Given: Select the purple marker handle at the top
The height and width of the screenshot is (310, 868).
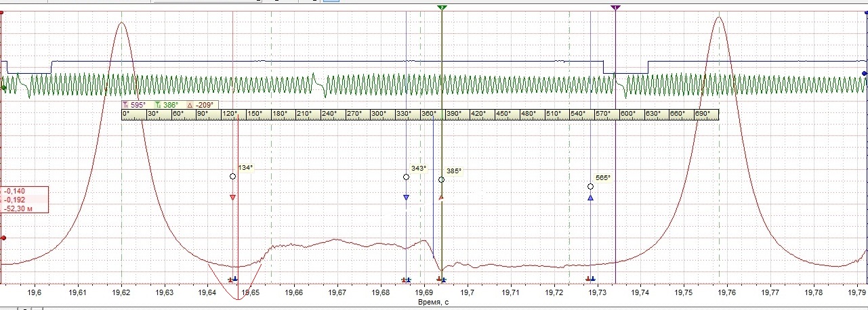Looking at the screenshot, I should tap(615, 7).
